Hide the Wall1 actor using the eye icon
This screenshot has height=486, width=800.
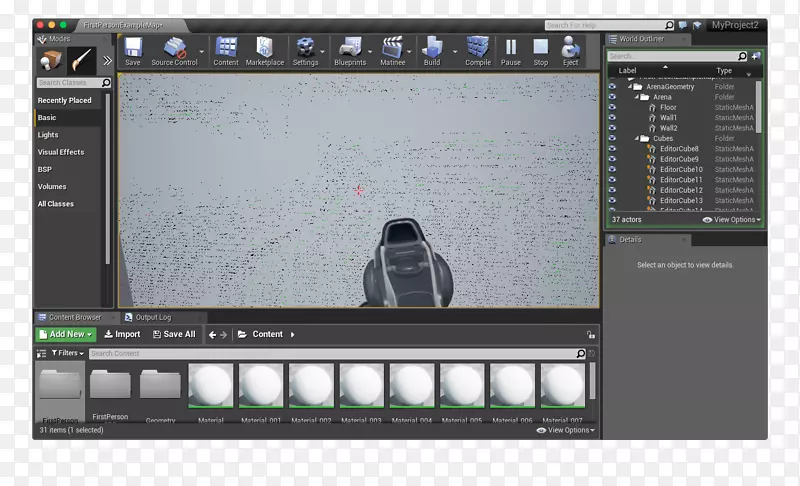tap(612, 118)
